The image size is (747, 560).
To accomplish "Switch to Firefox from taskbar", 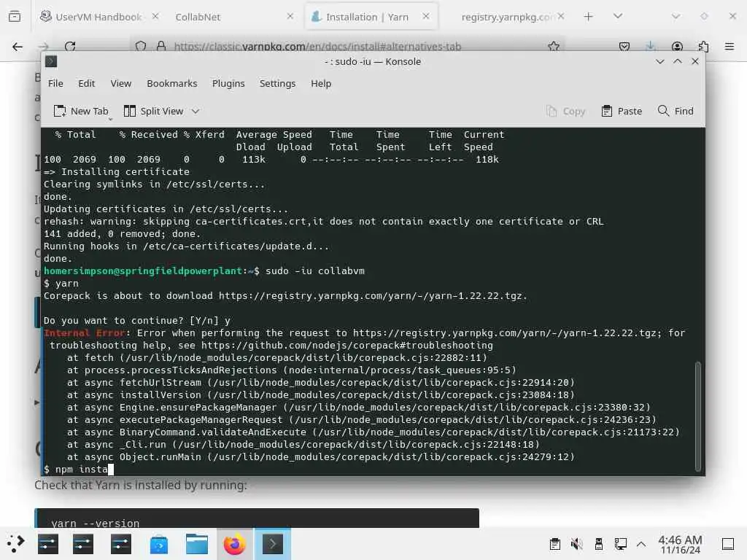I will pyautogui.click(x=234, y=544).
